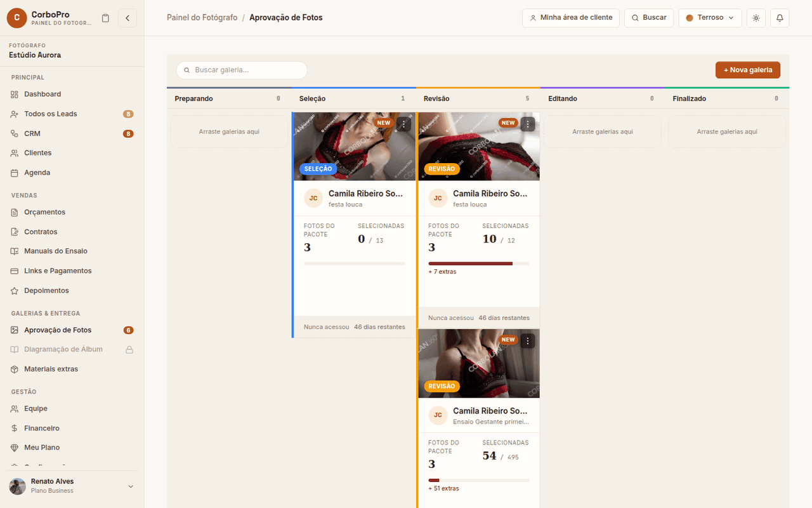Click the Editando column header
812x508 pixels.
tap(601, 98)
